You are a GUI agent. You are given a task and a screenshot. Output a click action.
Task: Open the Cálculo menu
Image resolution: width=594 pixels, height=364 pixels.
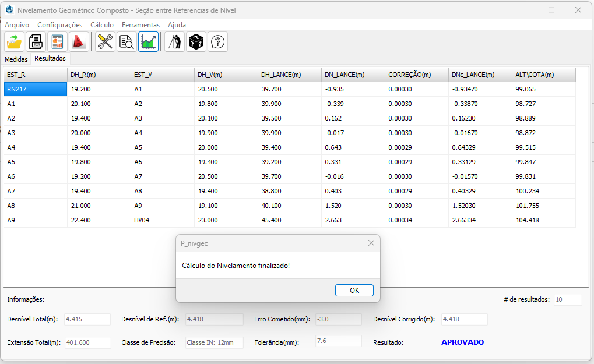pyautogui.click(x=102, y=25)
